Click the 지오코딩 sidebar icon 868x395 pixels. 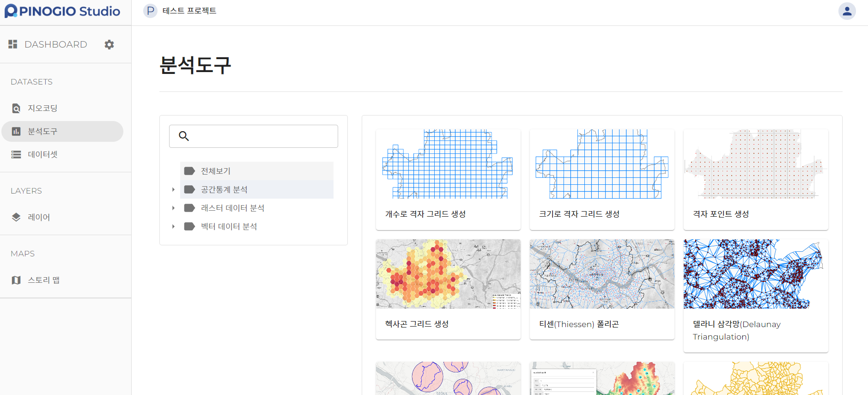16,108
